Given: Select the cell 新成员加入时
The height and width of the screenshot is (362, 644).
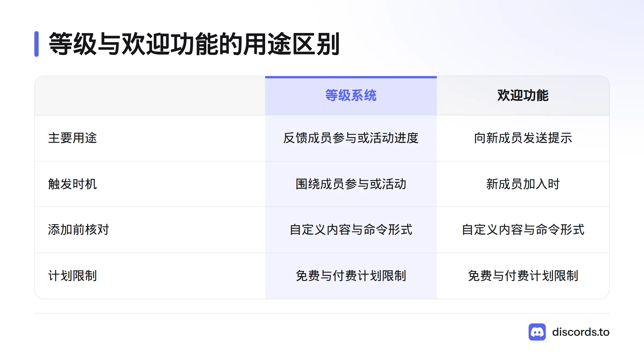Looking at the screenshot, I should [523, 184].
